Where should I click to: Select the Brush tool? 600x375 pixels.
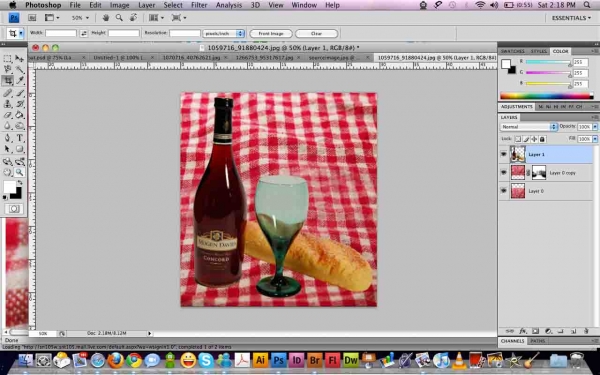[20, 93]
